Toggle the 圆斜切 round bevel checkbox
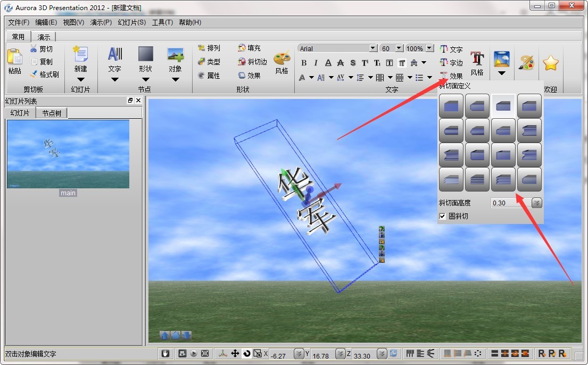 (443, 216)
